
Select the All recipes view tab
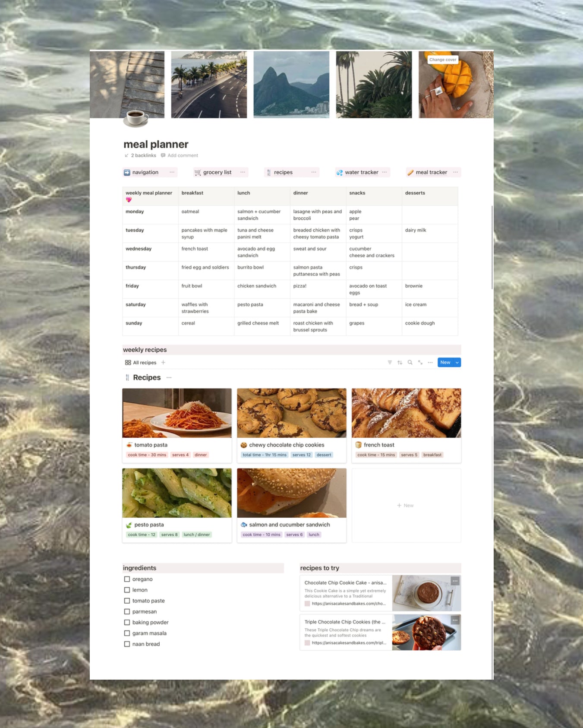point(141,363)
